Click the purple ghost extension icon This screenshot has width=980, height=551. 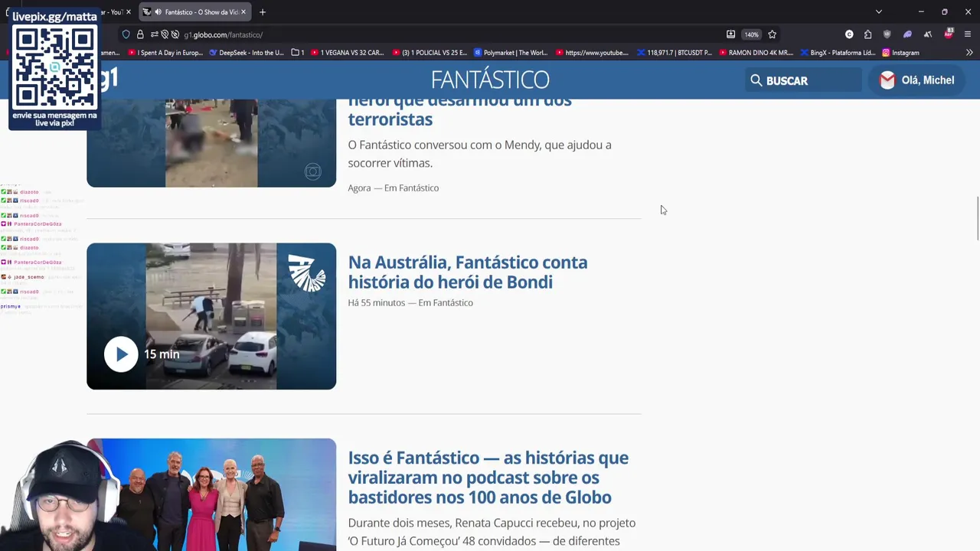(907, 34)
